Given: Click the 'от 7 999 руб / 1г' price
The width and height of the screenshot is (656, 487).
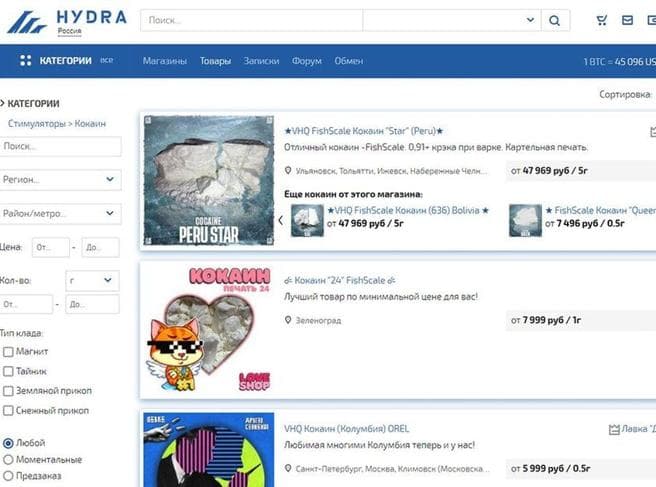Looking at the screenshot, I should tap(546, 320).
